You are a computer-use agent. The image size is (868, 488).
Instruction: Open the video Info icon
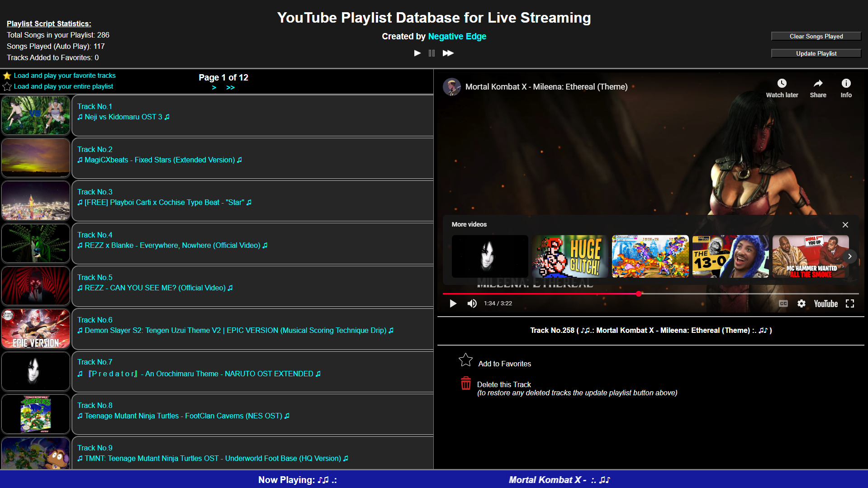click(x=846, y=84)
